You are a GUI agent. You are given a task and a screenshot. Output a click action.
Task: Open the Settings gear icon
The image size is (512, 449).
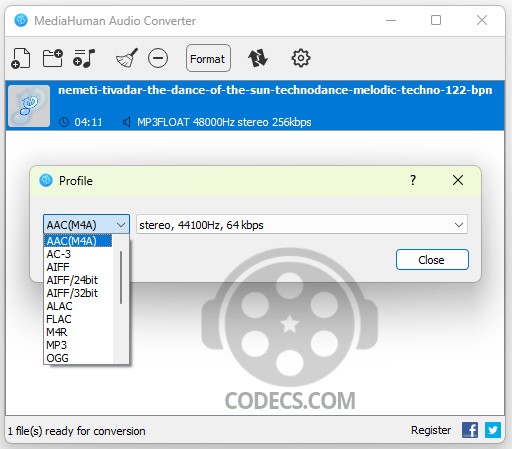pyautogui.click(x=301, y=58)
